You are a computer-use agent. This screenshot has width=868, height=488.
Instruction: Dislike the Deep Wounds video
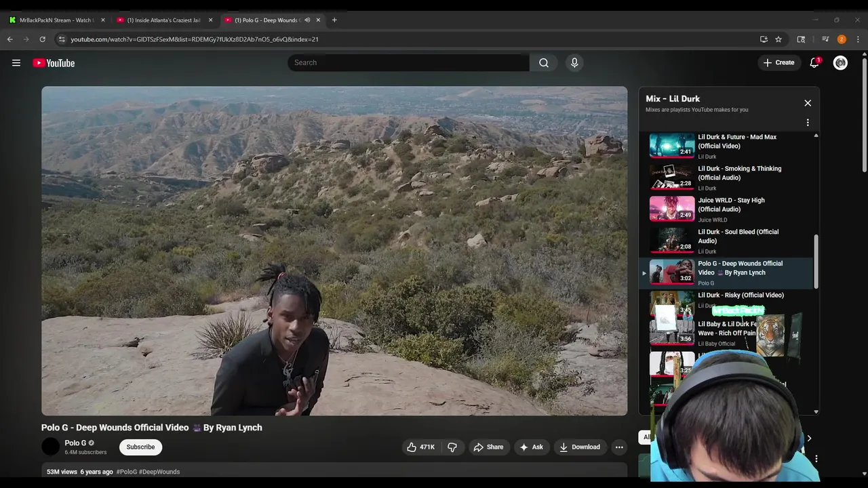point(452,447)
